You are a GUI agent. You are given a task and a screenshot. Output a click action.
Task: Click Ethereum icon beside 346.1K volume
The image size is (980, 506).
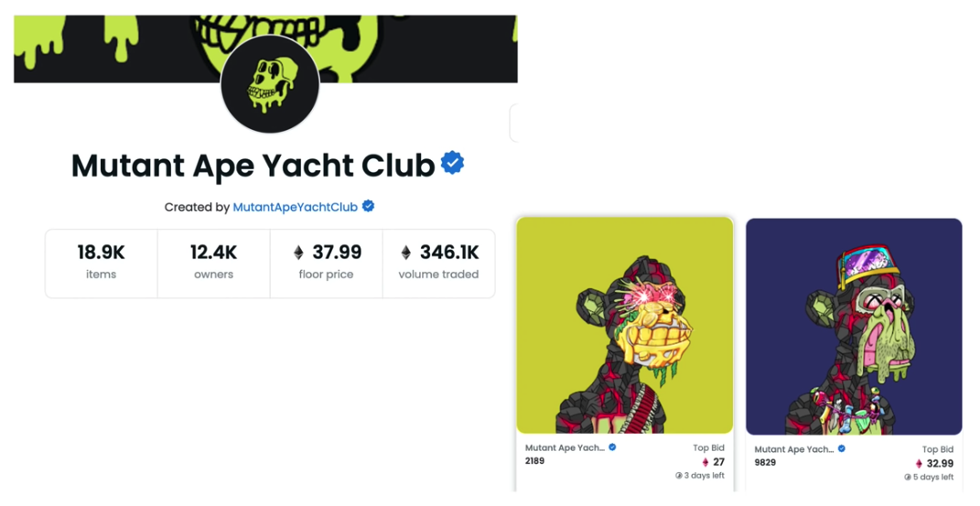tap(406, 253)
